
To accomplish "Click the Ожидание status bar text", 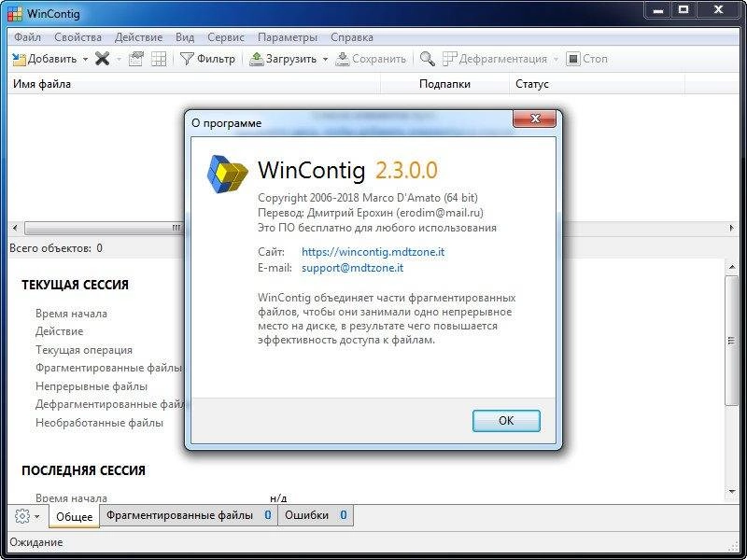I will (x=36, y=542).
